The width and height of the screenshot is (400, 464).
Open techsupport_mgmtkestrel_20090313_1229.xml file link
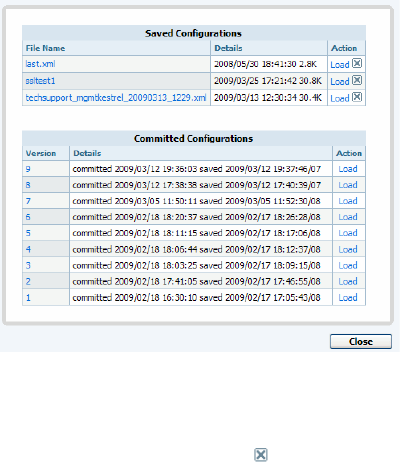point(116,98)
